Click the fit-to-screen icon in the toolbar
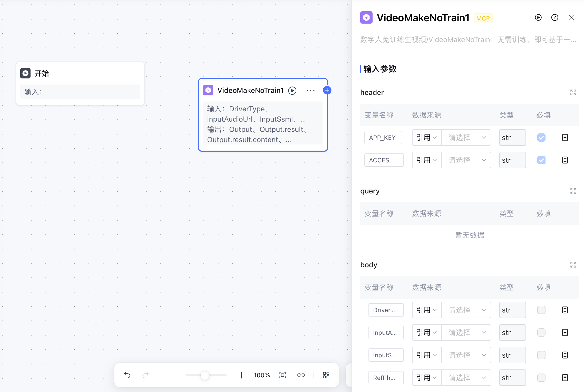584x392 pixels. click(283, 375)
